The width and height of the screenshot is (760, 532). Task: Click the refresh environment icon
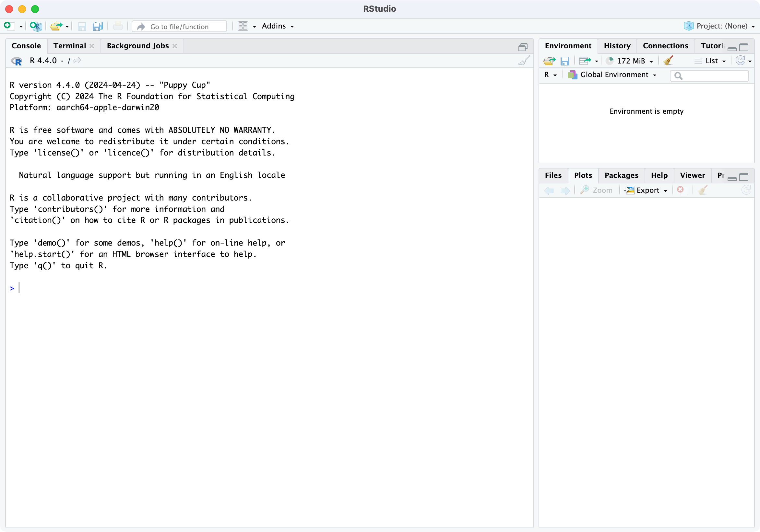(741, 61)
